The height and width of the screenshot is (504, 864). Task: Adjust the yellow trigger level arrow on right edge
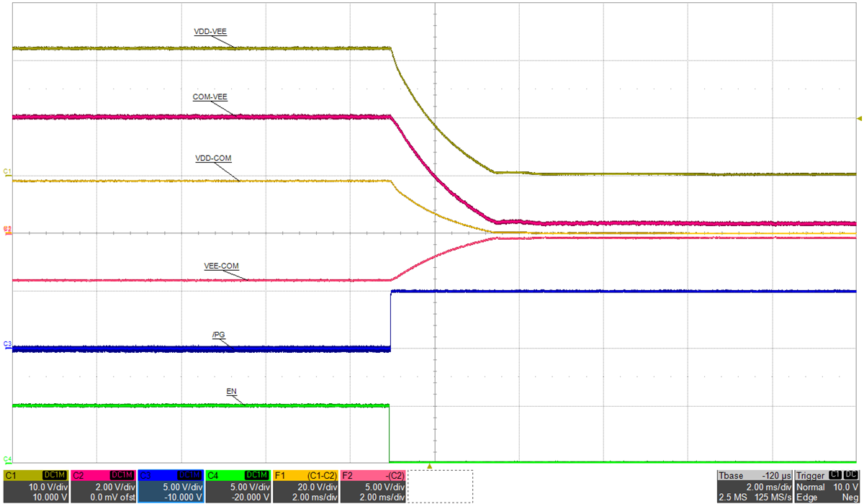[858, 118]
